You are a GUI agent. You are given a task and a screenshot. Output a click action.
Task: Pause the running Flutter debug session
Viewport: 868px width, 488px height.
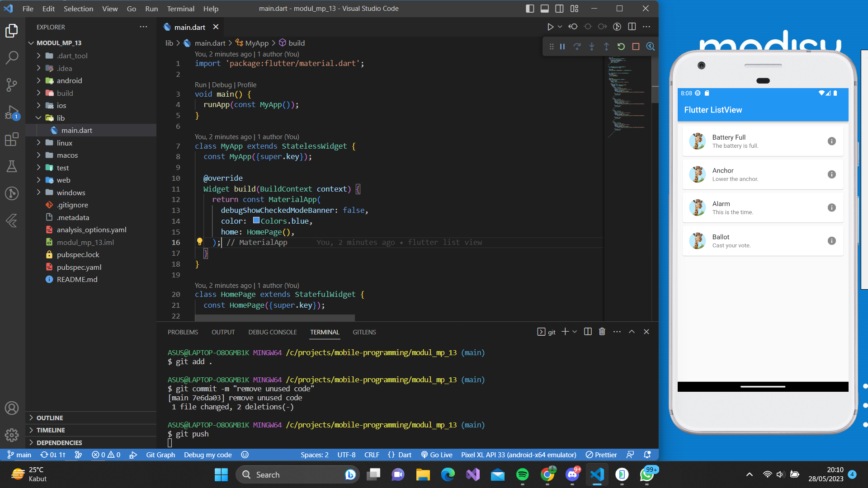pos(562,46)
